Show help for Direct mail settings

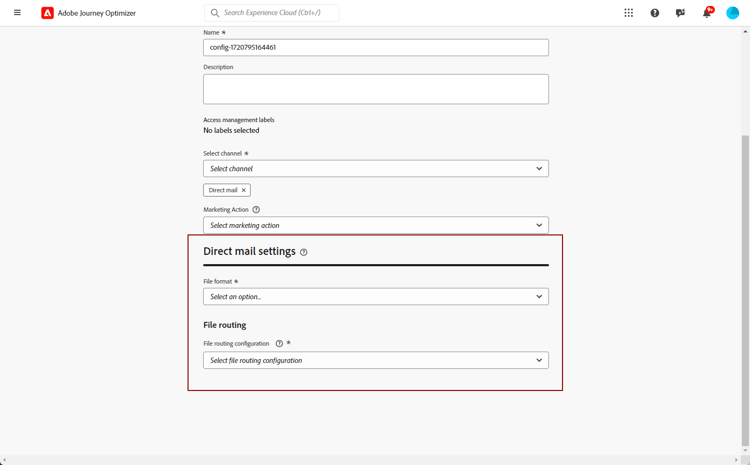(304, 252)
